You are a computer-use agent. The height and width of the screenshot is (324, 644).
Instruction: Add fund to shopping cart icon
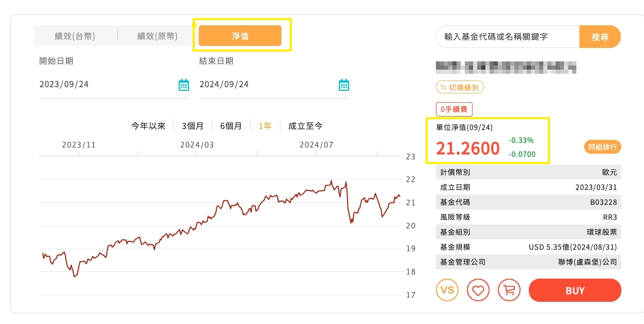tap(509, 290)
